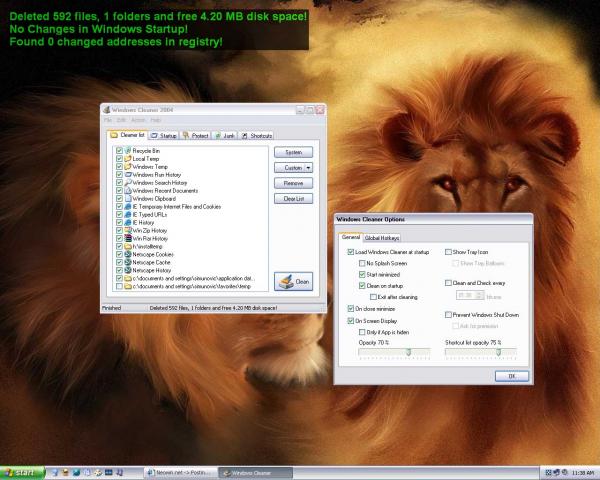Adjust the Shortcut list opacity slider thumb
Screen dimensions: 600x480
[x=499, y=352]
